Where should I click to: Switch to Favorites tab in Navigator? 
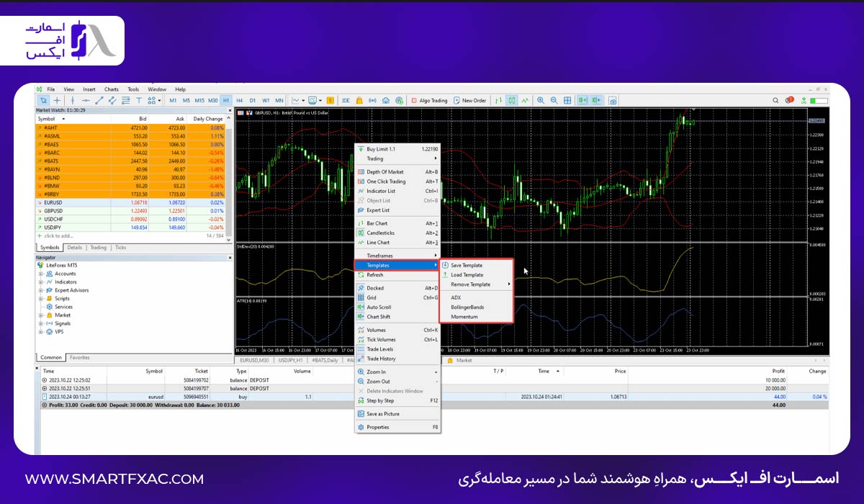point(80,357)
